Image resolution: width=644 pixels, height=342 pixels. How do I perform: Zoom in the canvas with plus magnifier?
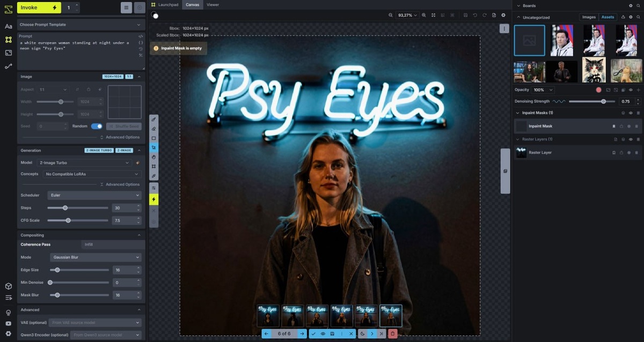point(424,15)
